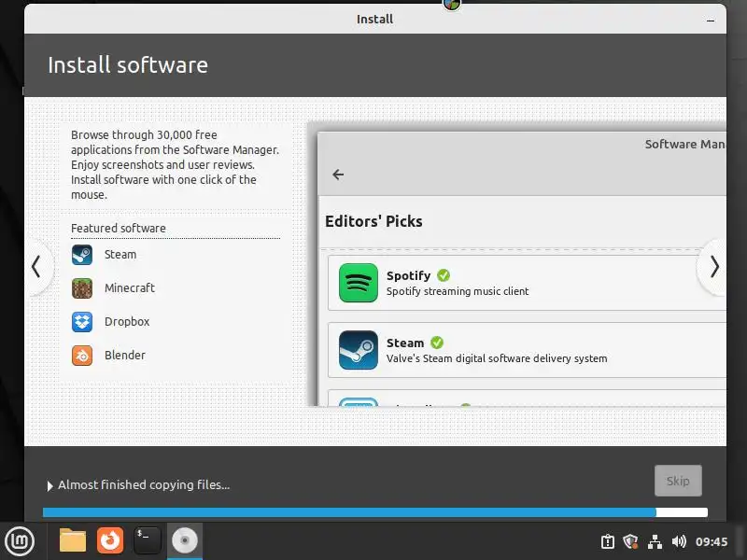
Task: Click the Steam icon in Featured software
Action: coord(82,255)
